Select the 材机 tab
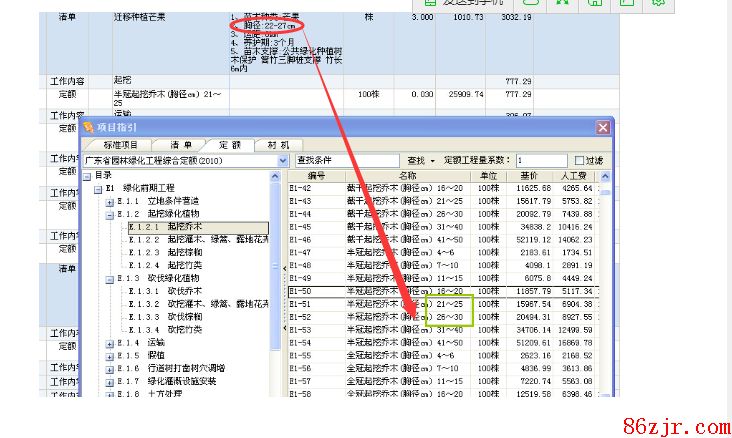The width and height of the screenshot is (732, 438). (278, 145)
